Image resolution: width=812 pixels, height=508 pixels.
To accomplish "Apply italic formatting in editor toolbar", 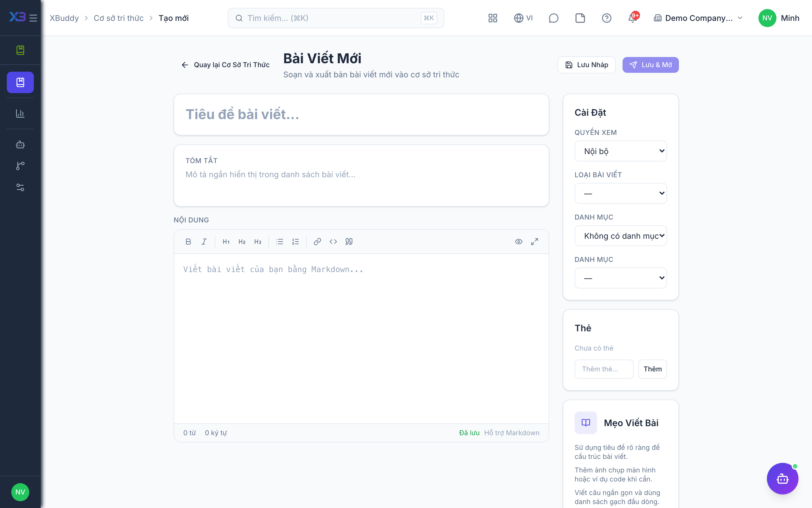I will tap(204, 242).
